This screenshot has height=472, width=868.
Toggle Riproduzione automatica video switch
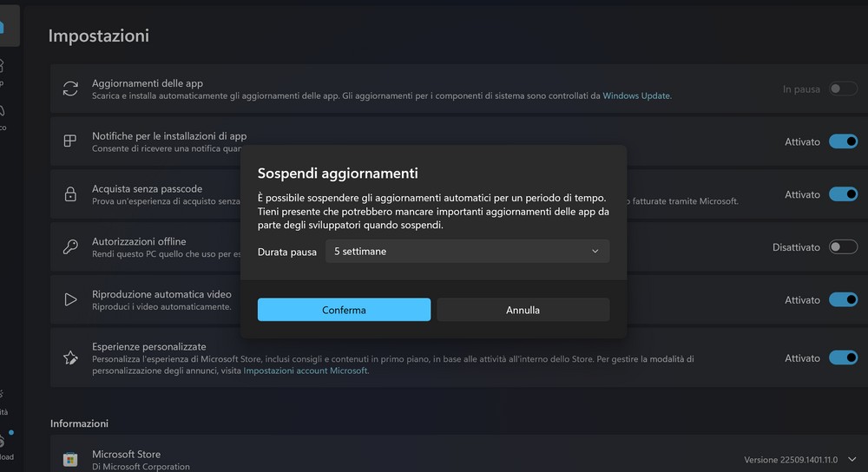842,299
